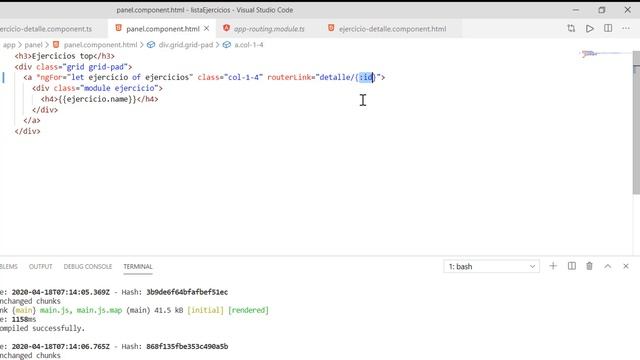This screenshot has height=360, width=640.
Task: Click 'main.js.map' in terminal output
Action: (99, 310)
